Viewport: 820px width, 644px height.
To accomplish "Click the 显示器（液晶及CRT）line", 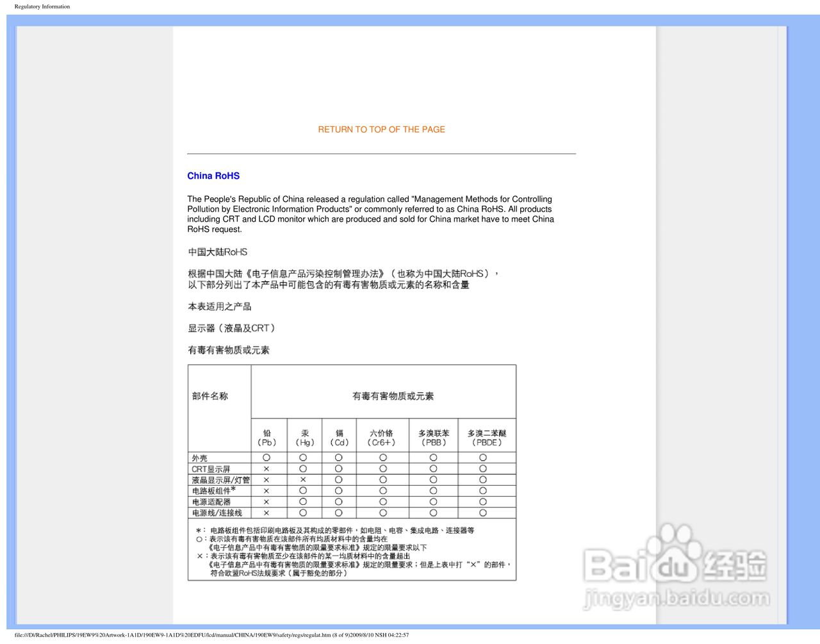I will click(x=233, y=328).
